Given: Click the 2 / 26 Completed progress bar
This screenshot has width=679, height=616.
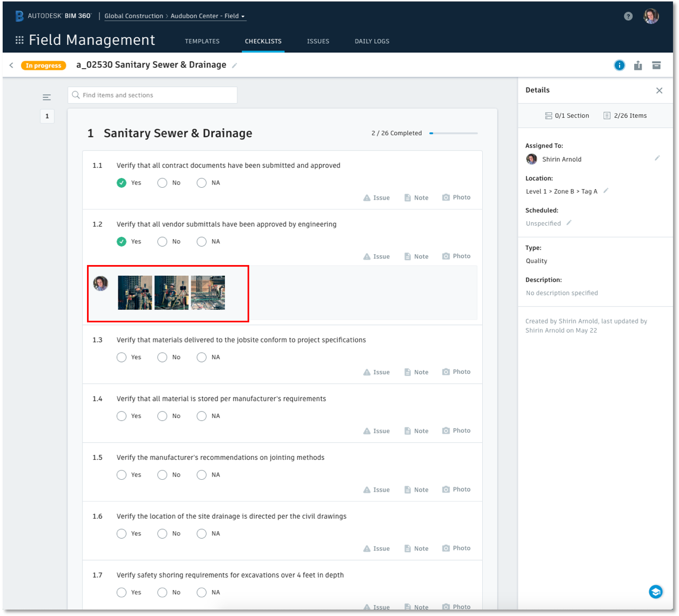Looking at the screenshot, I should (454, 133).
